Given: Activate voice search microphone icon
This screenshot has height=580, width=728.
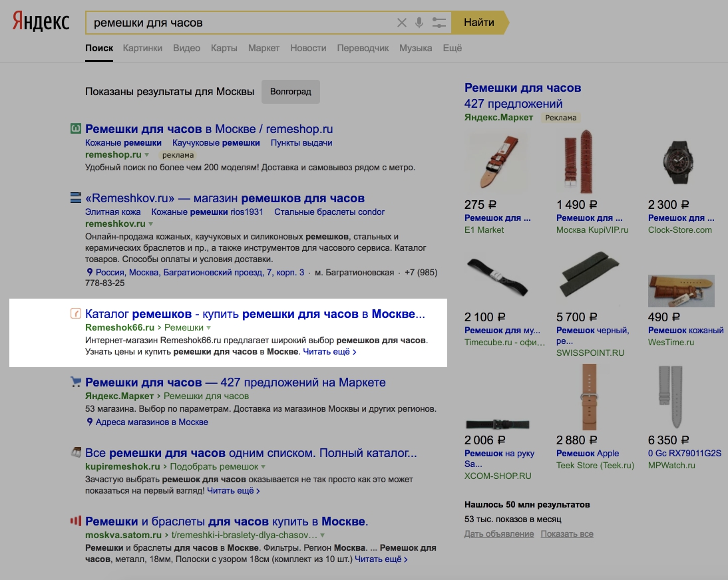Looking at the screenshot, I should [419, 23].
